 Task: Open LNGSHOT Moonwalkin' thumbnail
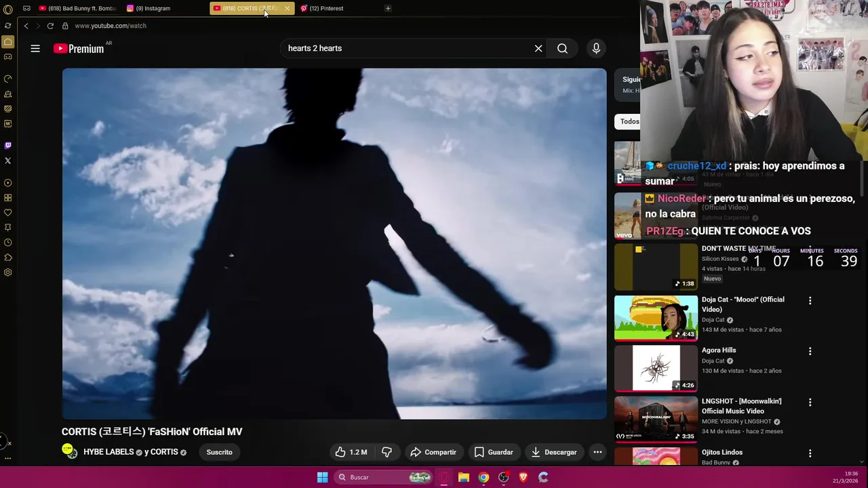[x=656, y=419]
